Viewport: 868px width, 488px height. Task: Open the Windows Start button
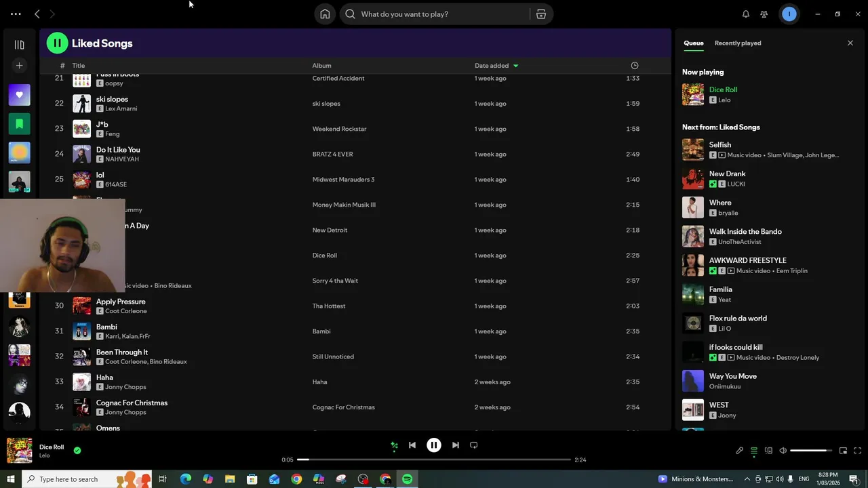click(x=10, y=479)
